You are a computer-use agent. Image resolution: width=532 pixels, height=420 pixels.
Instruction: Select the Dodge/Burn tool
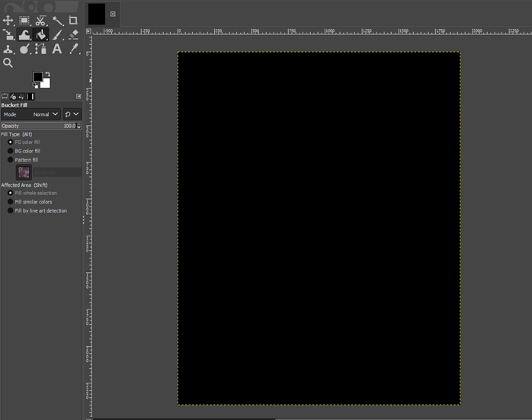[24, 49]
